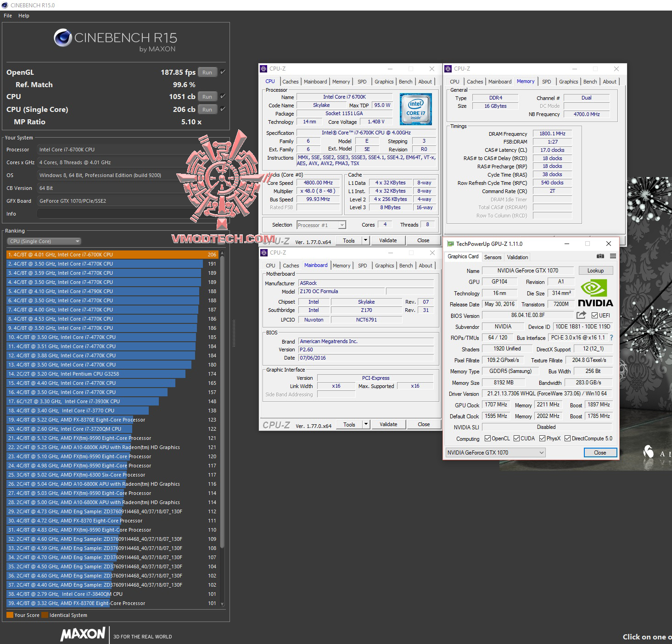Click the ranking scrollbar down arrow
The image size is (672, 644).
point(222,604)
